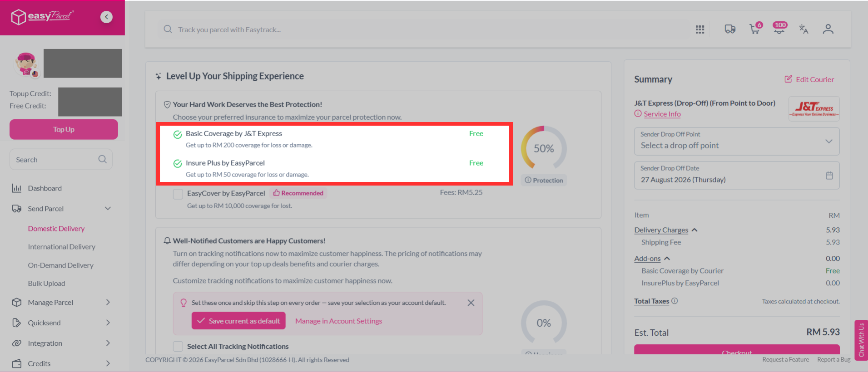Open the drop off date calendar icon

[829, 175]
